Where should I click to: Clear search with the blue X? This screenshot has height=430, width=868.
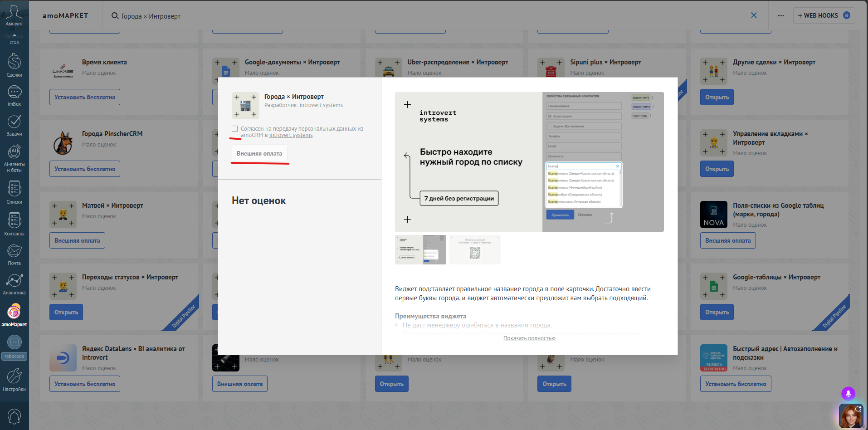click(754, 15)
